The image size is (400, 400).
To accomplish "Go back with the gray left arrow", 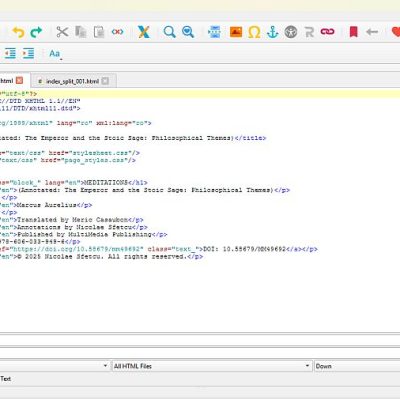I will pos(372,32).
